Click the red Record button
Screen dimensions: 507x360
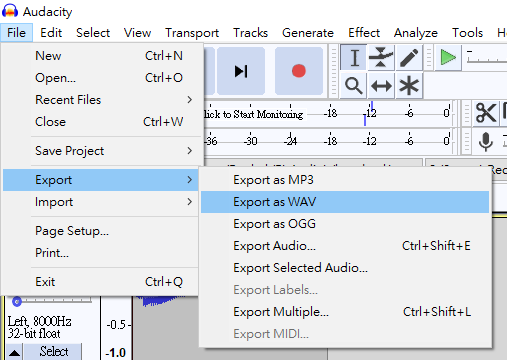tap(299, 71)
